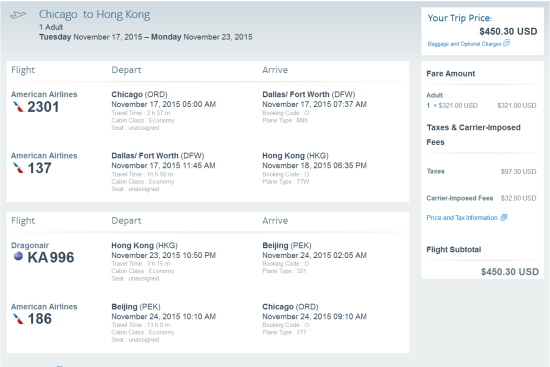Click the Hong Kong (HKG) arrival for flight 137
This screenshot has height=367, width=550.
(x=295, y=155)
